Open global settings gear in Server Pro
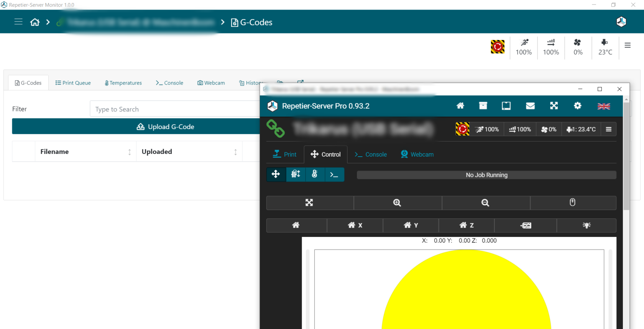This screenshot has width=644, height=329. [578, 106]
